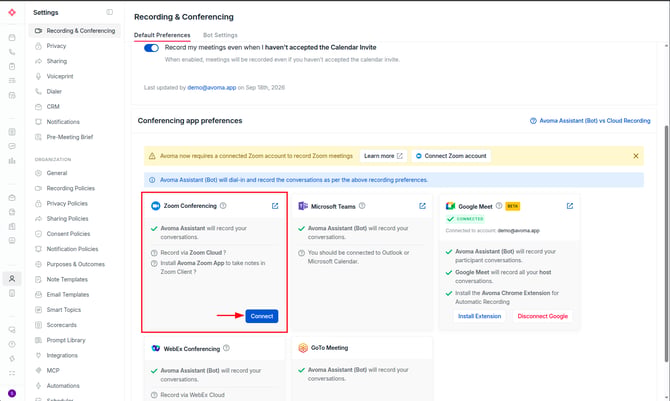Open the demo@avoma.app updater link
This screenshot has height=401, width=670.
[x=212, y=88]
